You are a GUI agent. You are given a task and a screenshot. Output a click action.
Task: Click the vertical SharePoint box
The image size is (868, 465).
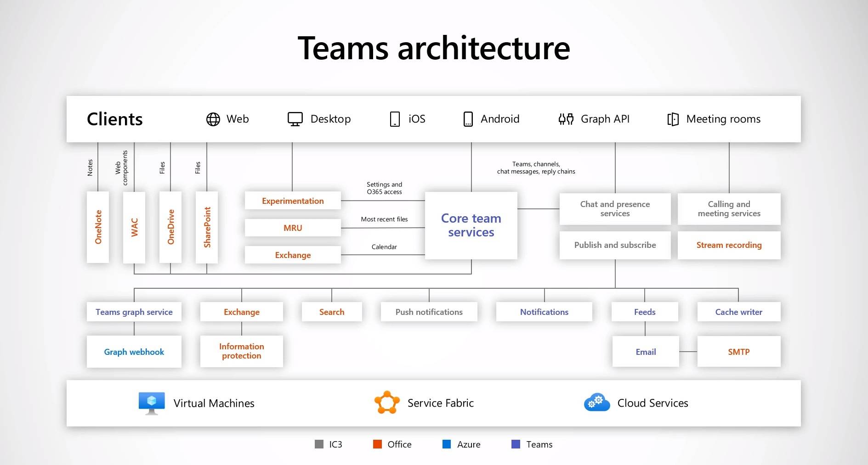(x=207, y=227)
